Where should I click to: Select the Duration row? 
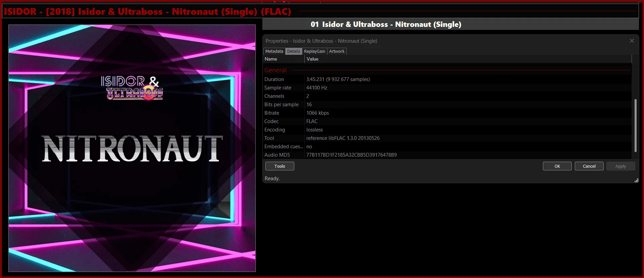(447, 79)
